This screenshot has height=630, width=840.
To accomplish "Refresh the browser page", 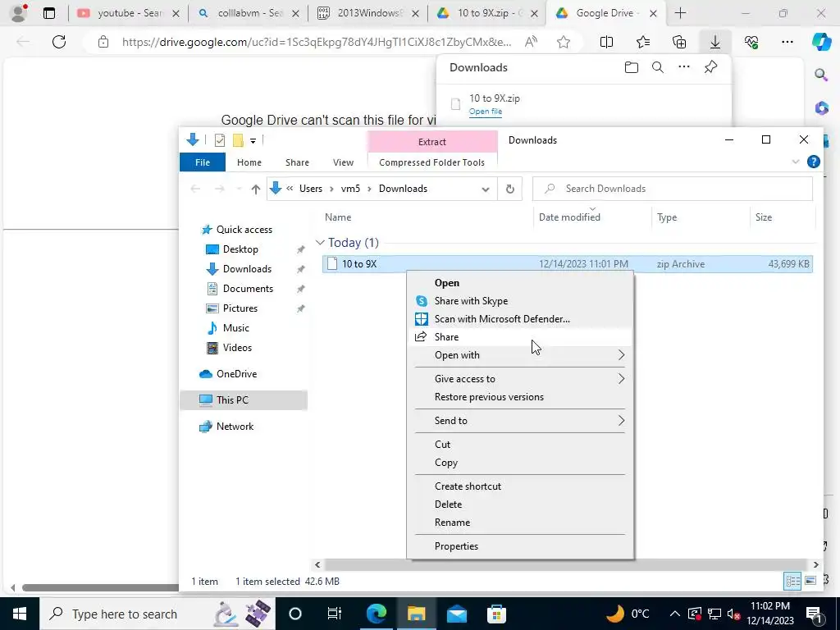I will [59, 42].
